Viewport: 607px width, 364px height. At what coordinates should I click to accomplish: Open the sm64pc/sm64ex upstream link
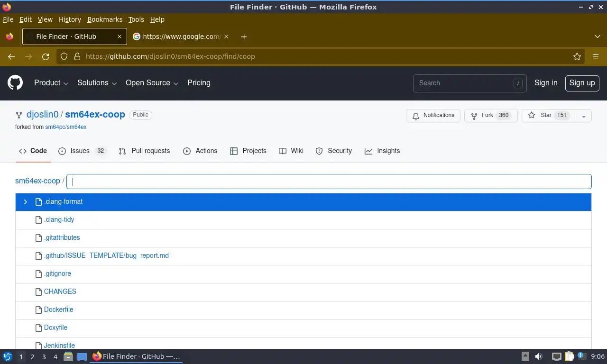pos(66,127)
